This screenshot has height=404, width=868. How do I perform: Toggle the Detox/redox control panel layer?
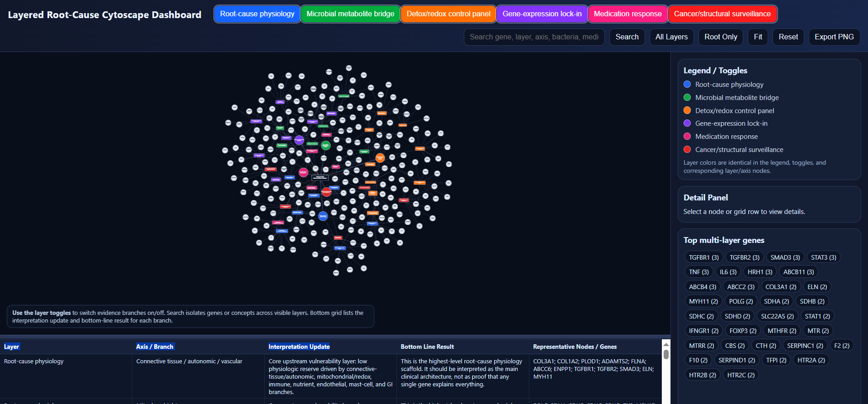(448, 14)
